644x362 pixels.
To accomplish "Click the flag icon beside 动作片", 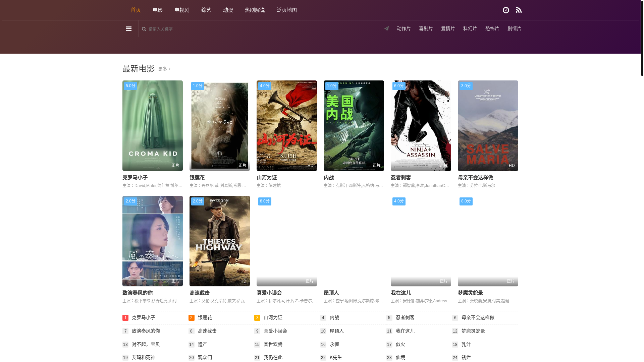I will (x=386, y=29).
